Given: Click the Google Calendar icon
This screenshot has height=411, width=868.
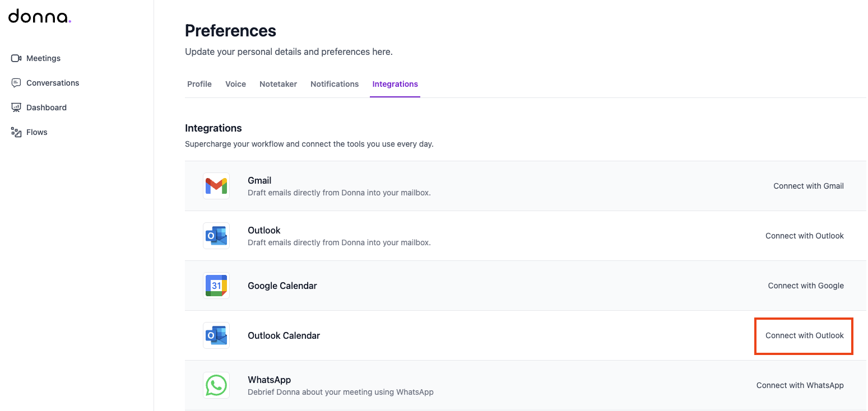Looking at the screenshot, I should click(216, 286).
